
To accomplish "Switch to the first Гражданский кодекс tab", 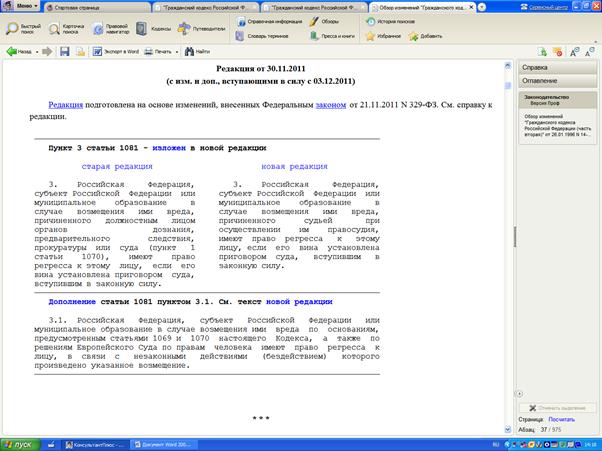I will click(x=206, y=7).
